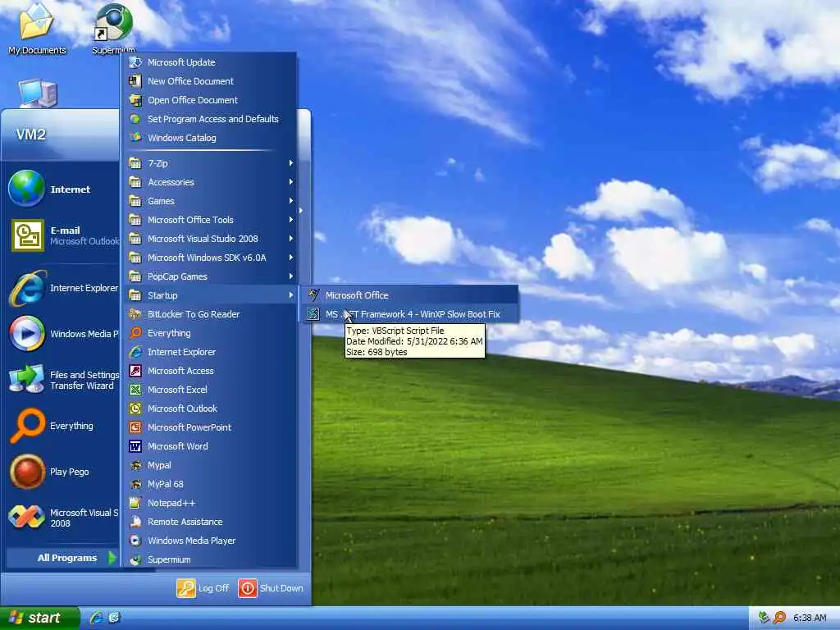Select the My Documents desktop icon
Screen dimensions: 840x630
37,30
